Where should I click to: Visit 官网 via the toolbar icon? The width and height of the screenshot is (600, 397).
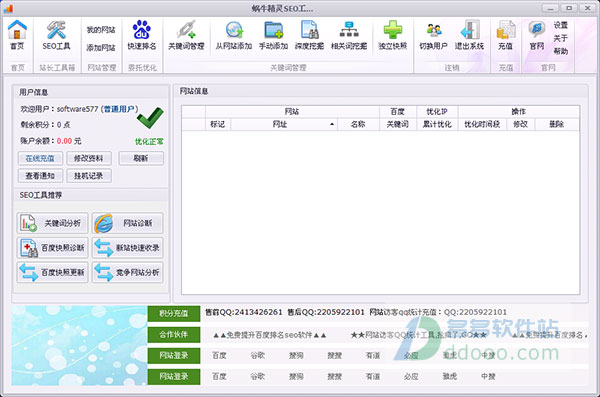pos(537,35)
